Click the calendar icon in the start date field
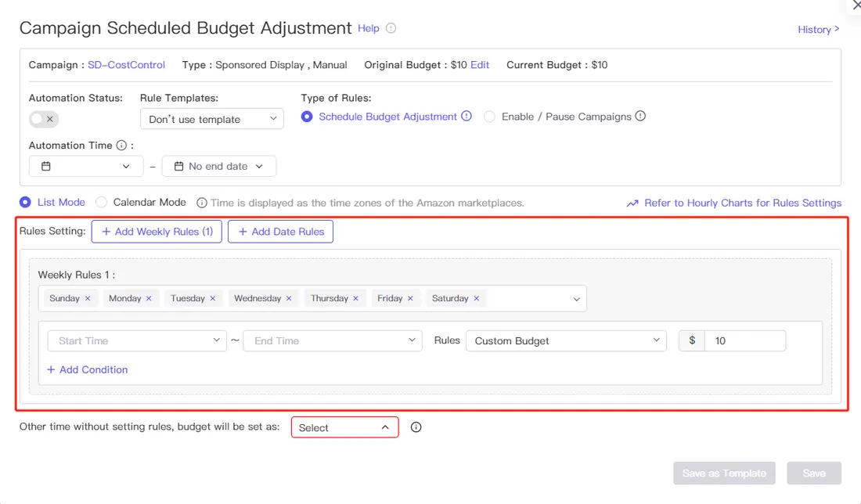 click(x=46, y=167)
